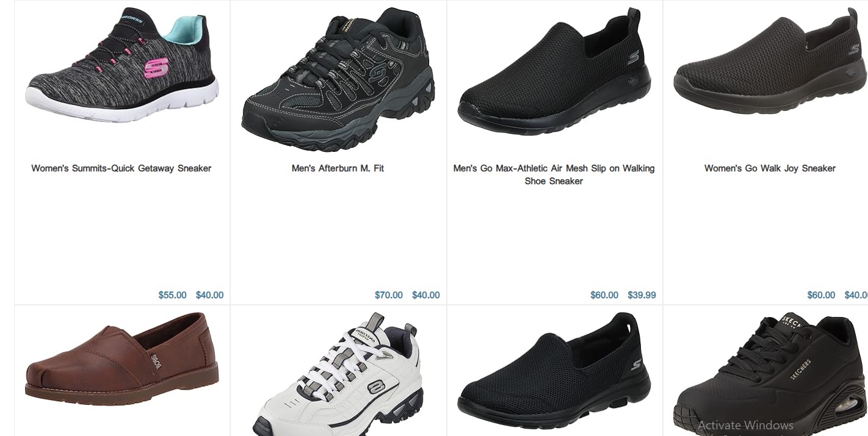The height and width of the screenshot is (436, 868).
Task: Open Women's Summits-Quick Getaway Sneaker image
Action: (x=121, y=65)
